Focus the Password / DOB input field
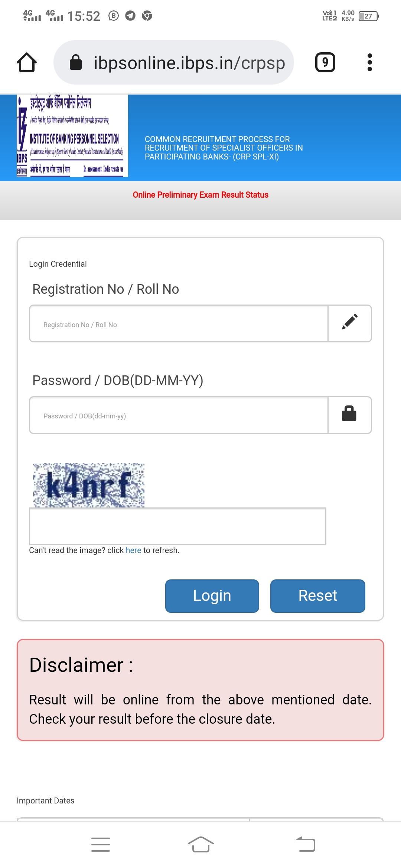The image size is (401, 868). (179, 415)
